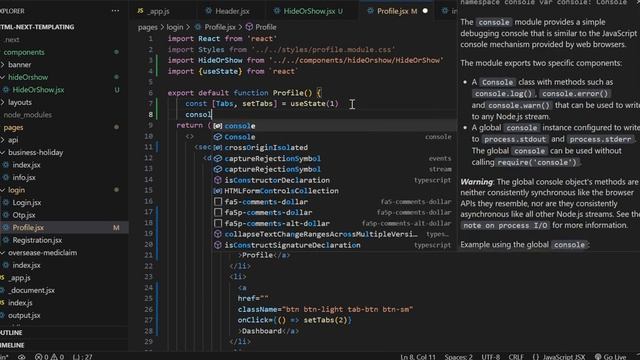Change the CRLF line ending

tap(516, 356)
